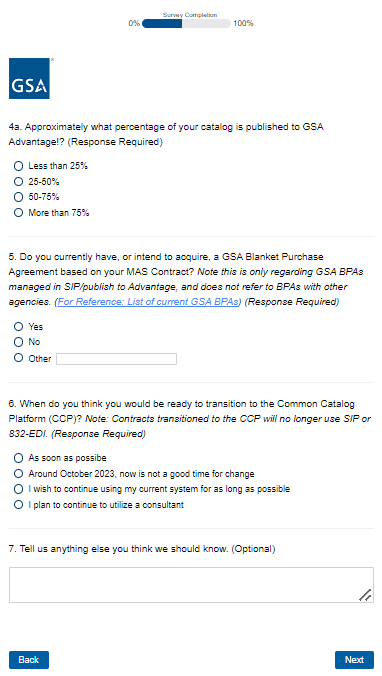Screen dimensions: 382x676
Task: Click the question 7 comments text area
Action: pyautogui.click(x=191, y=585)
